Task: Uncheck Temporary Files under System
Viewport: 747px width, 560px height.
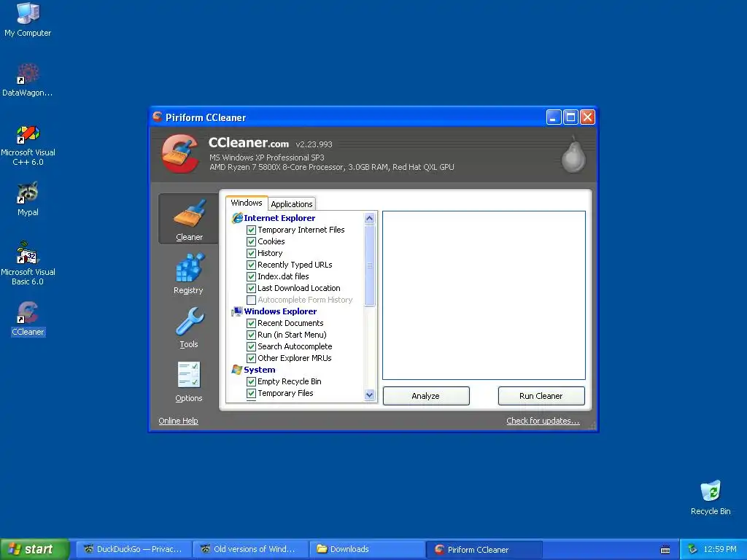Action: click(251, 393)
